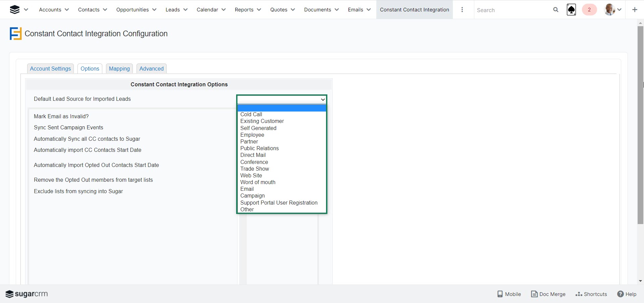Switch to the Options tab
This screenshot has height=303, width=644.
(x=90, y=69)
